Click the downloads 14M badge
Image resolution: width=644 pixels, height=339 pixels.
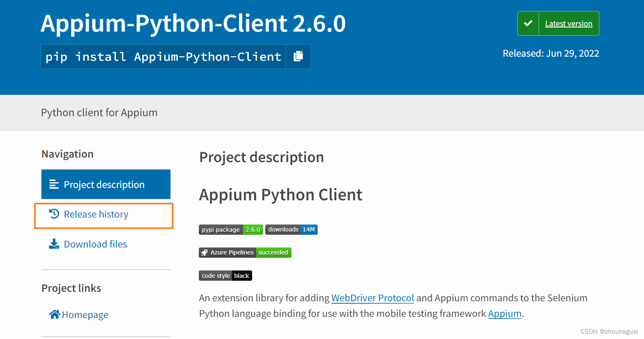(x=291, y=229)
